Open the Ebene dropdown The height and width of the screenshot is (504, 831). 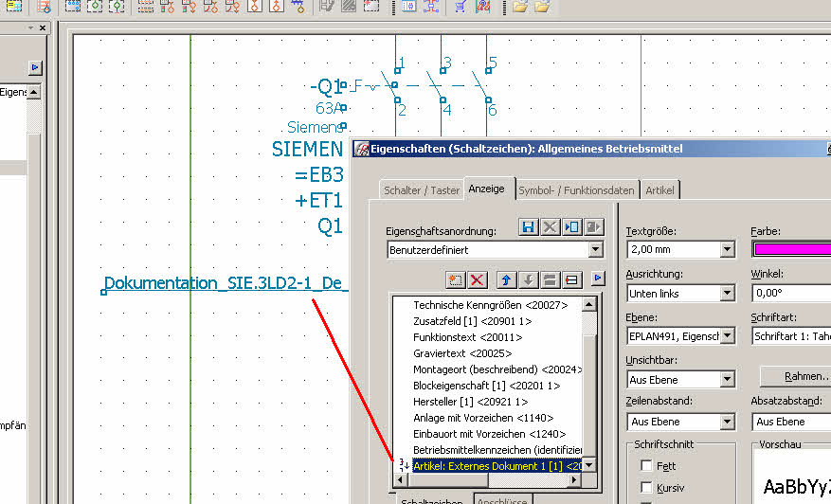click(x=727, y=336)
